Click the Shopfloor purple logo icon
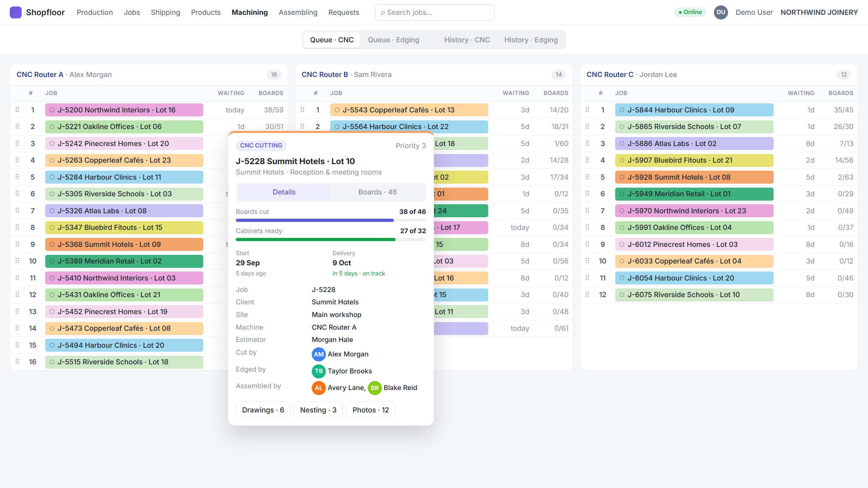The width and height of the screenshot is (868, 488). tap(16, 12)
